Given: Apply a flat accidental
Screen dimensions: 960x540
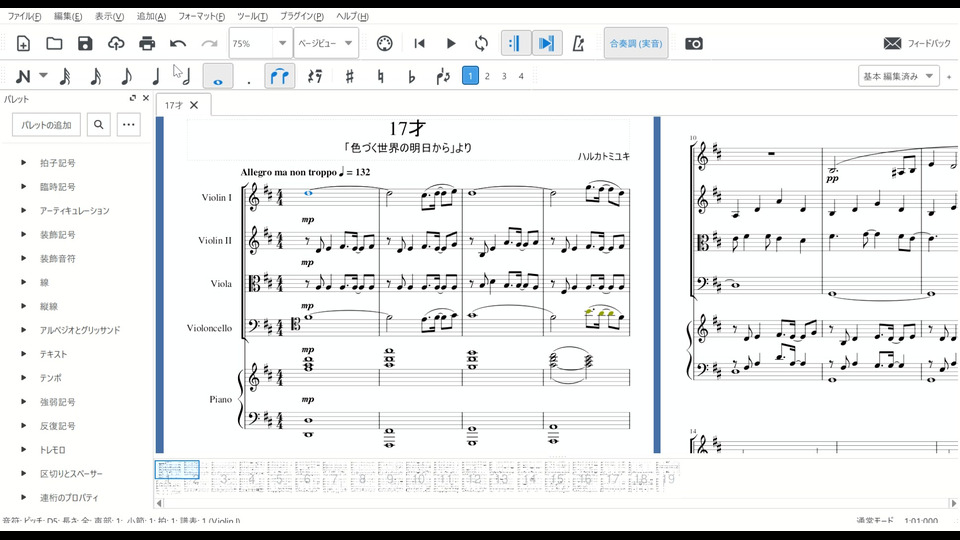Looking at the screenshot, I should point(411,77).
